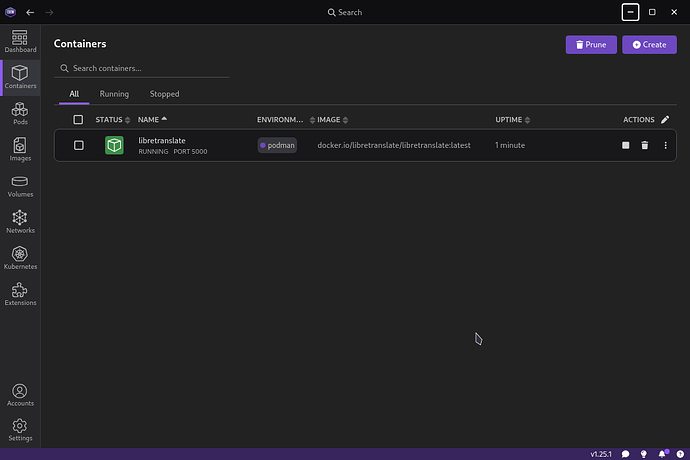Viewport: 690px width, 460px height.
Task: Open kebab menu for libretranslate container
Action: click(665, 145)
